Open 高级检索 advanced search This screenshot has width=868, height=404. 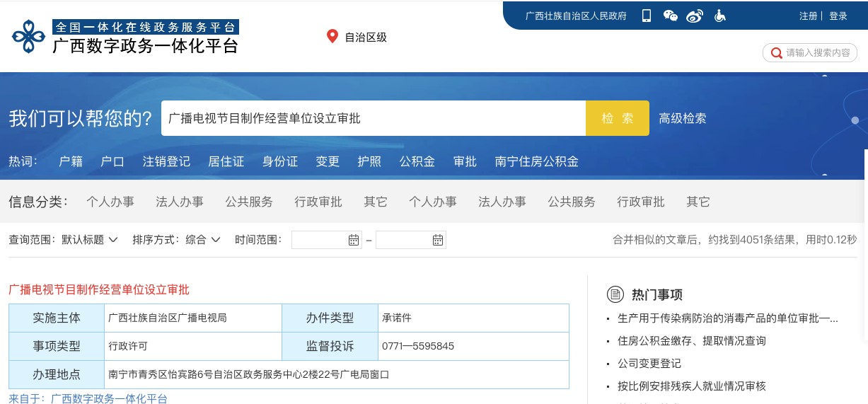683,118
